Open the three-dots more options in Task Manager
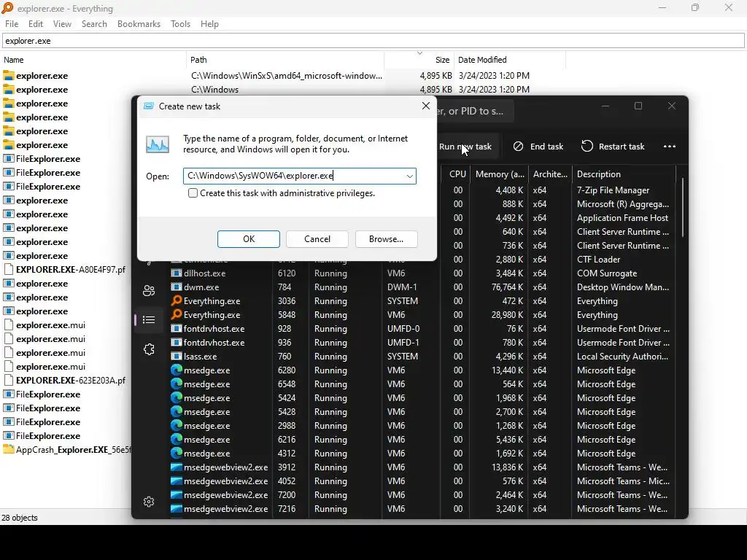 [670, 146]
